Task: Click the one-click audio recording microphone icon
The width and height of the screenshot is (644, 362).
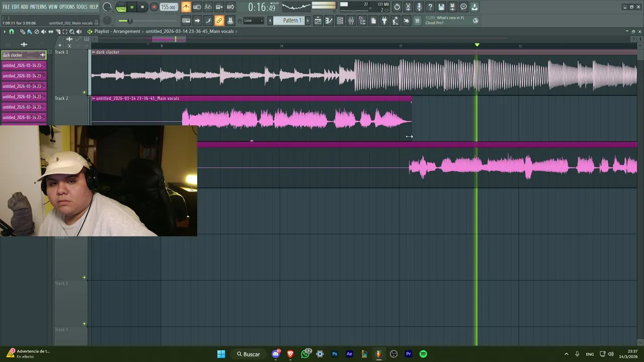Action: tap(419, 7)
